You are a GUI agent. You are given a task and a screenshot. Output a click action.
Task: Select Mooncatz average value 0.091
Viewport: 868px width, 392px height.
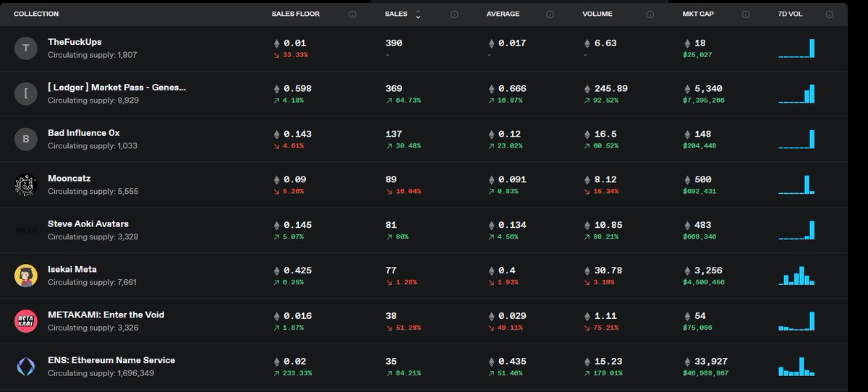click(x=512, y=179)
